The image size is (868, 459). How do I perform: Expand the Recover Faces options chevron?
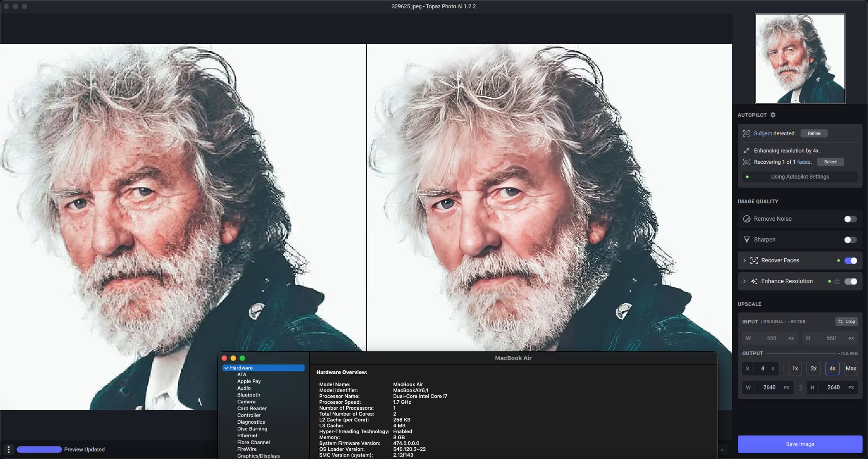click(x=744, y=260)
